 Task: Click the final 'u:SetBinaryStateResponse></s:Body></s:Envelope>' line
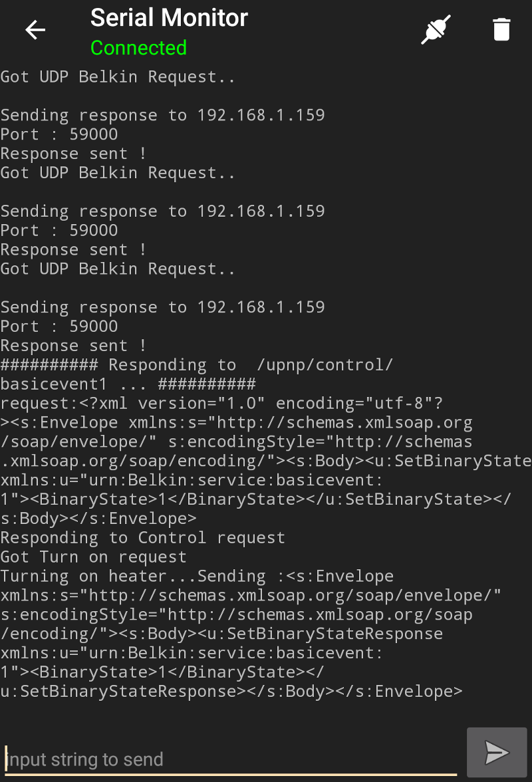coord(231,692)
